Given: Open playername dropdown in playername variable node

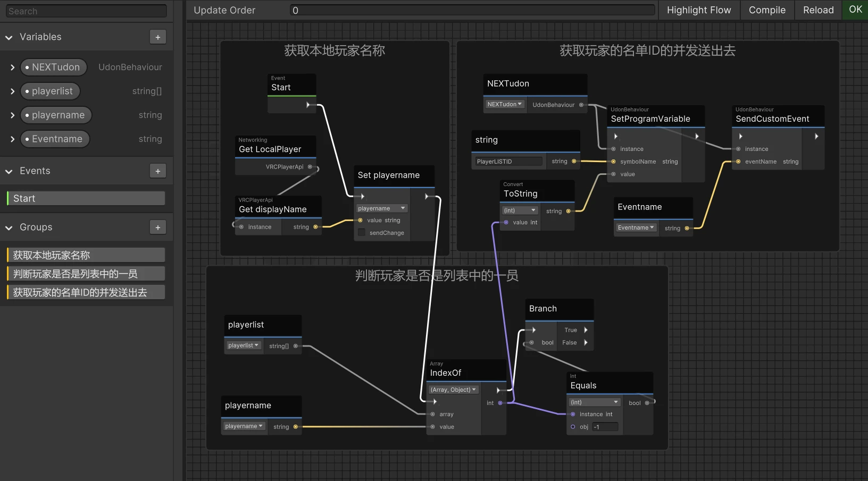Looking at the screenshot, I should click(244, 426).
